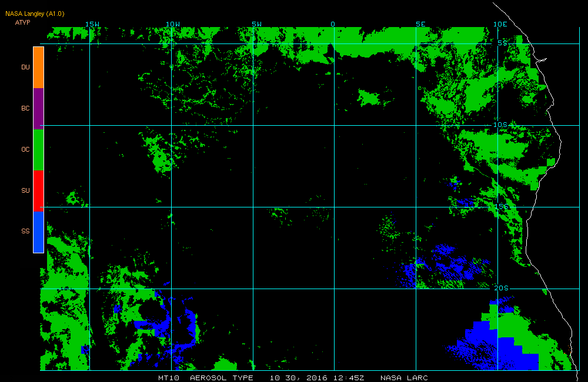Screen dimensions: 588x382
Task: Click the 15S latitude label
Action: pyautogui.click(x=502, y=206)
